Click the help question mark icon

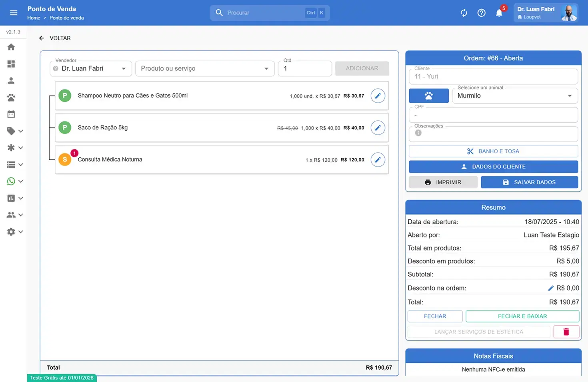click(481, 13)
